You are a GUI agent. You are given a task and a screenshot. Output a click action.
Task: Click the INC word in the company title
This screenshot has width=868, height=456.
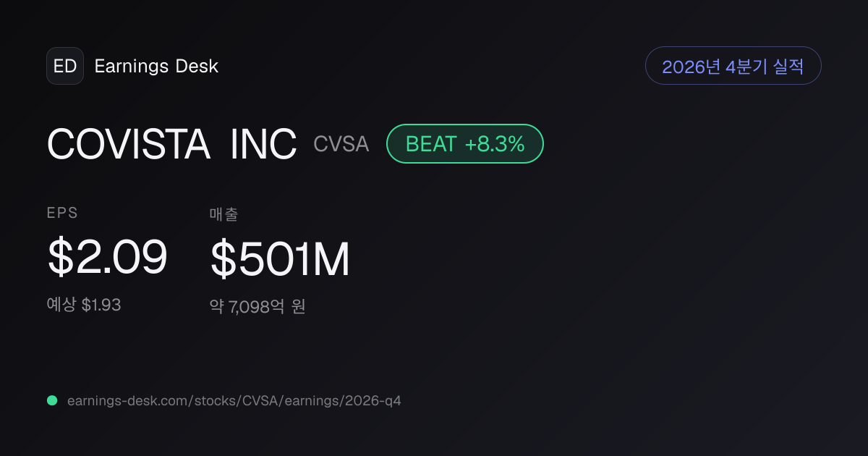pos(263,144)
